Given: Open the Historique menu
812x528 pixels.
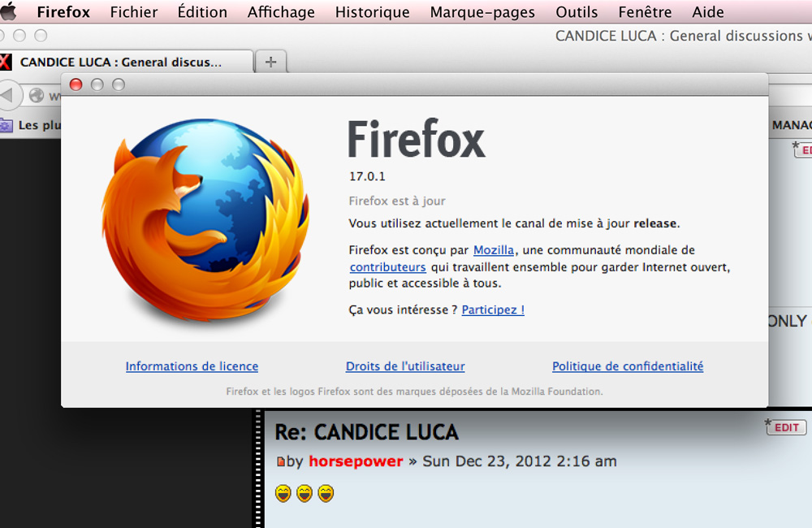Looking at the screenshot, I should 372,12.
